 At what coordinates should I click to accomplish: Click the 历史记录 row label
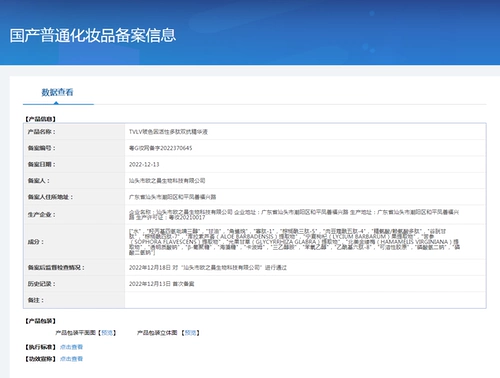pyautogui.click(x=42, y=284)
